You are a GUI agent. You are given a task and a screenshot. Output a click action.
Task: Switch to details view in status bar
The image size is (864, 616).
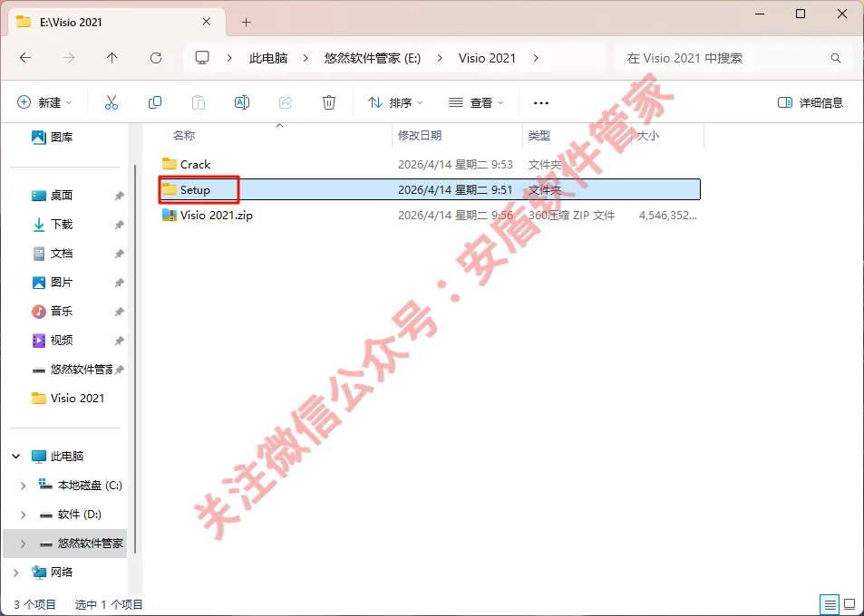click(830, 604)
